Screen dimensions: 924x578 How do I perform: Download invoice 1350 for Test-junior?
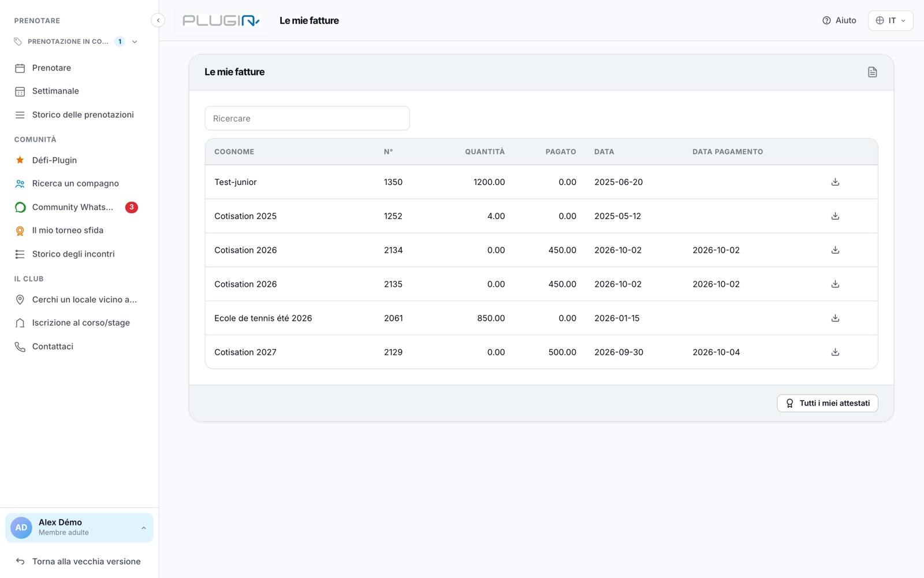[835, 182]
